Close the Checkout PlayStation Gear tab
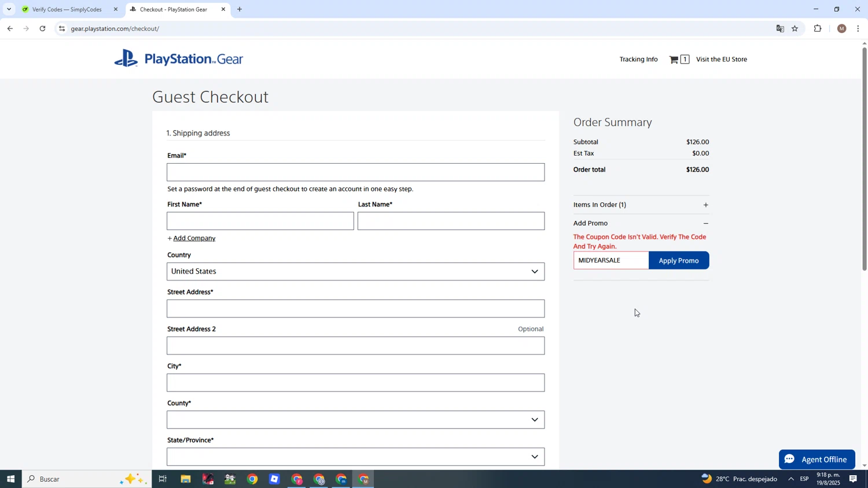 [223, 9]
